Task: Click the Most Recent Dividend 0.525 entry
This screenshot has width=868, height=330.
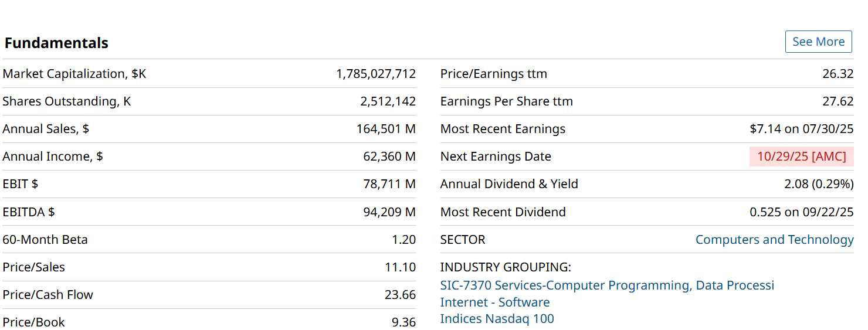Action: [801, 212]
